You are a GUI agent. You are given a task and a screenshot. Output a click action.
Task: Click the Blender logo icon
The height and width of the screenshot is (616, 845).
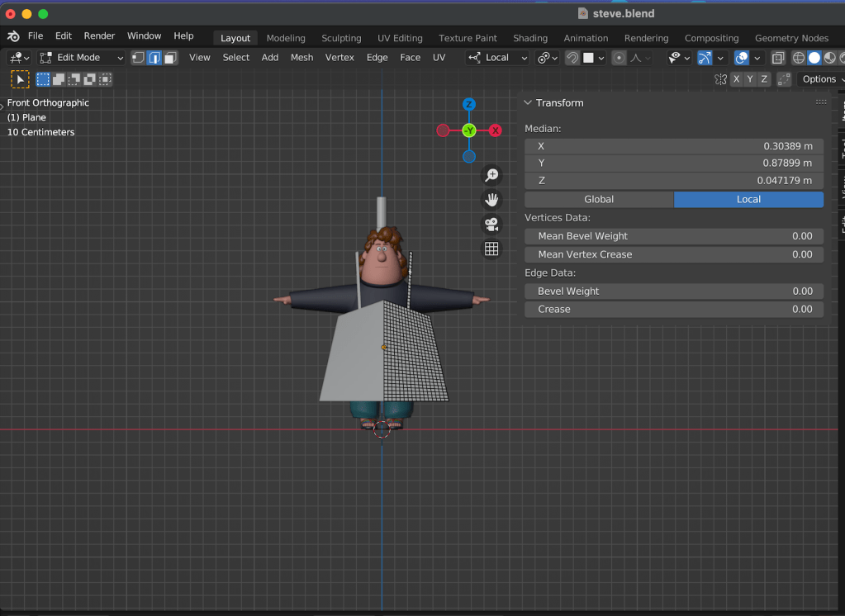pyautogui.click(x=13, y=36)
